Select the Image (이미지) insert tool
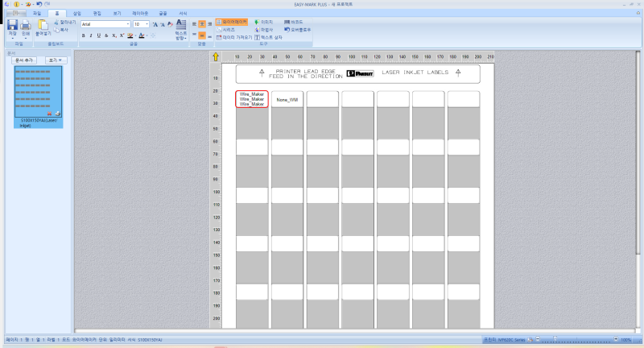644x348 pixels. pyautogui.click(x=264, y=22)
